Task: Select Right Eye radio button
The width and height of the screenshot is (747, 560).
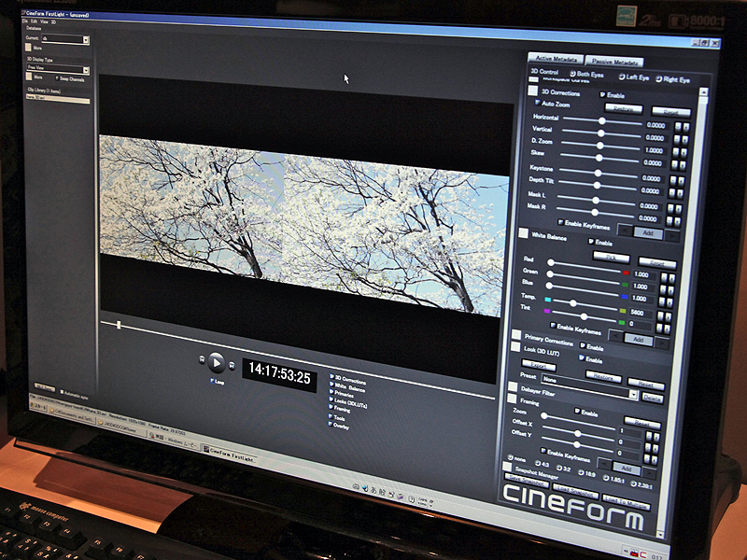Action: 658,79
